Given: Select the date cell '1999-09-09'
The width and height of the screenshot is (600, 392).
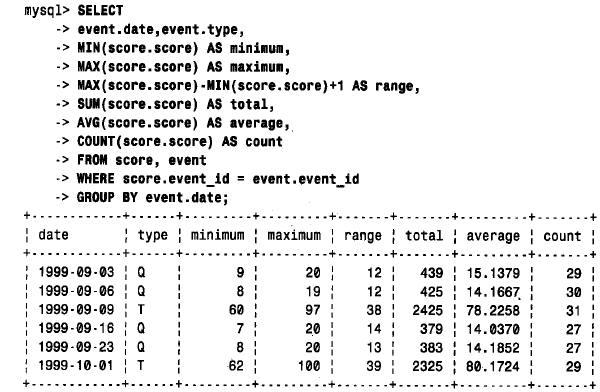Looking at the screenshot, I should [x=76, y=309].
